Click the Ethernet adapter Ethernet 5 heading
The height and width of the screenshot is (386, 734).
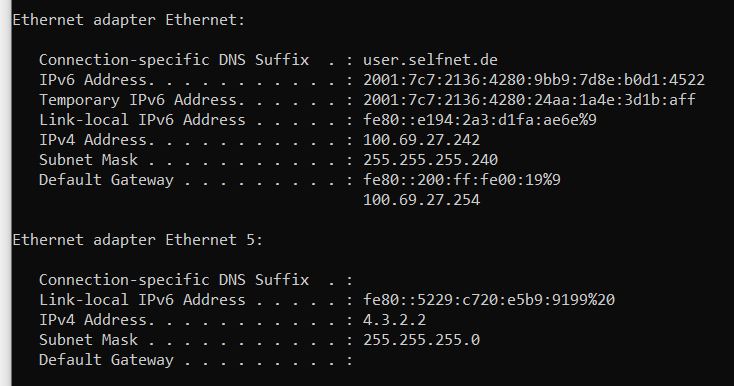pyautogui.click(x=138, y=240)
